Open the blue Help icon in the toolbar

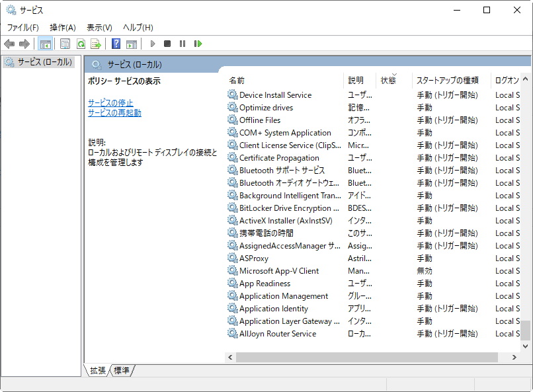tap(116, 44)
